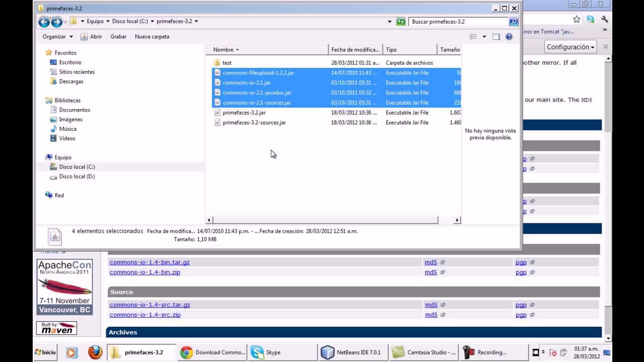Screen dimensions: 644x362
Task: Launch Firefox from the taskbar
Action: pos(95,352)
